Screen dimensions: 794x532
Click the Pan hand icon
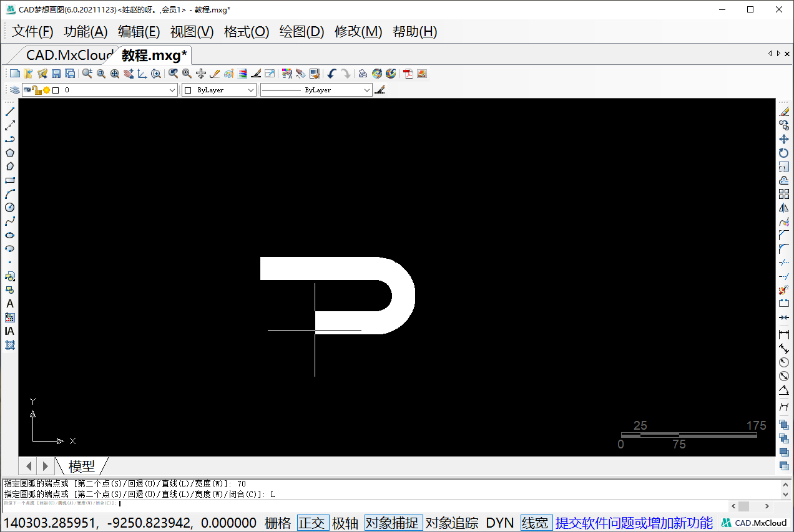click(x=129, y=74)
